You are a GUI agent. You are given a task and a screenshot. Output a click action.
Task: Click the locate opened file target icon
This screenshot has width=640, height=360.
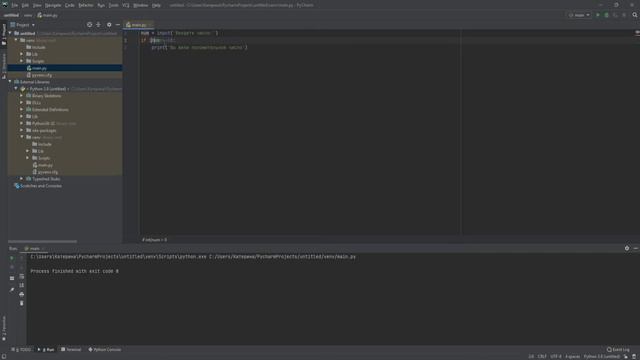point(89,25)
